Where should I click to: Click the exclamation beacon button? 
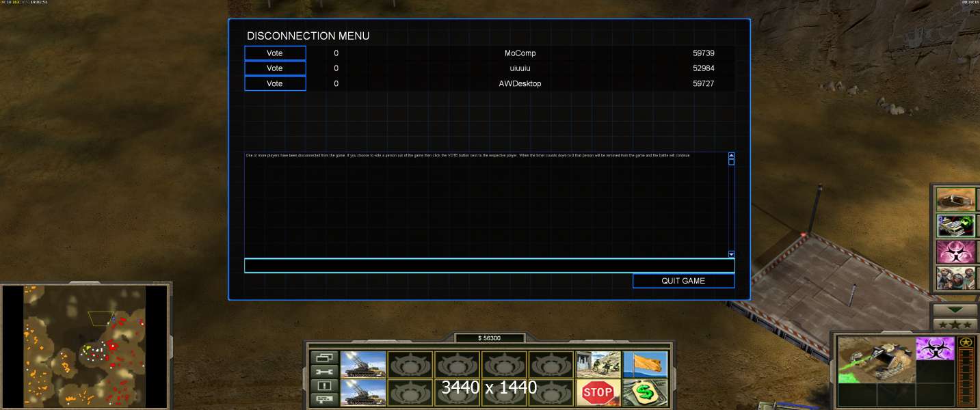click(324, 385)
